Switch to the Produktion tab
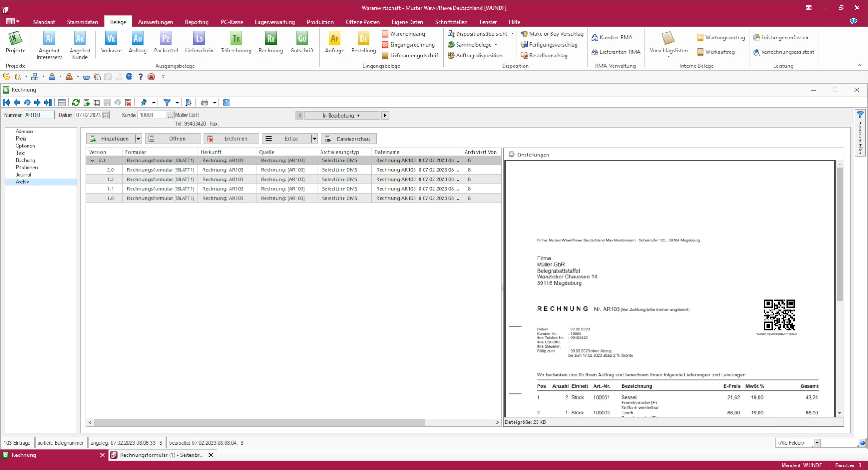Image resolution: width=868 pixels, height=470 pixels. pyautogui.click(x=320, y=22)
